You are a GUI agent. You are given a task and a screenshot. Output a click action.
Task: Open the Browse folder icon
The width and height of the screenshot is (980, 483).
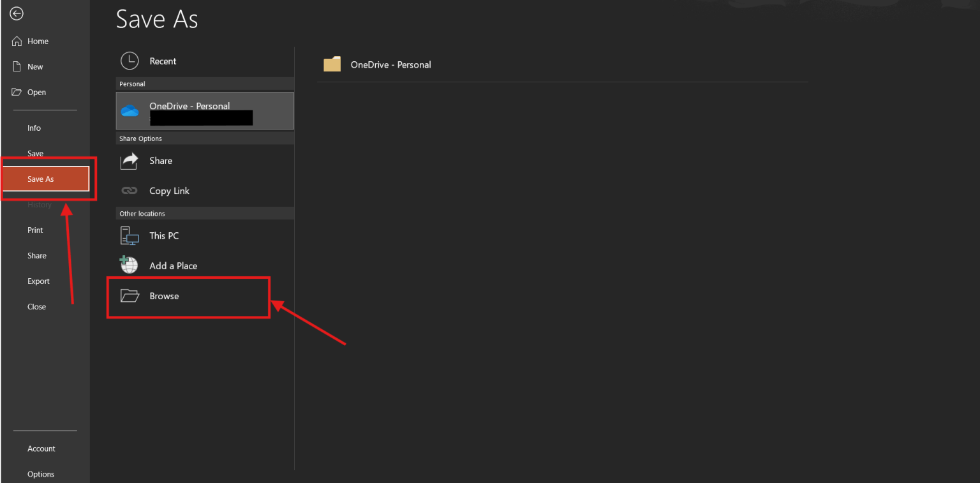point(130,296)
